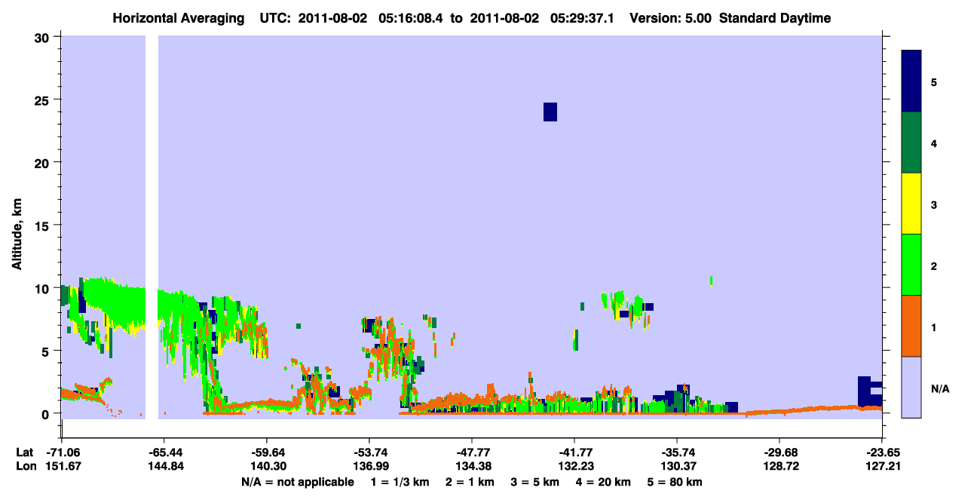
Task: Click longitude value '127.21'
Action: pyautogui.click(x=882, y=466)
